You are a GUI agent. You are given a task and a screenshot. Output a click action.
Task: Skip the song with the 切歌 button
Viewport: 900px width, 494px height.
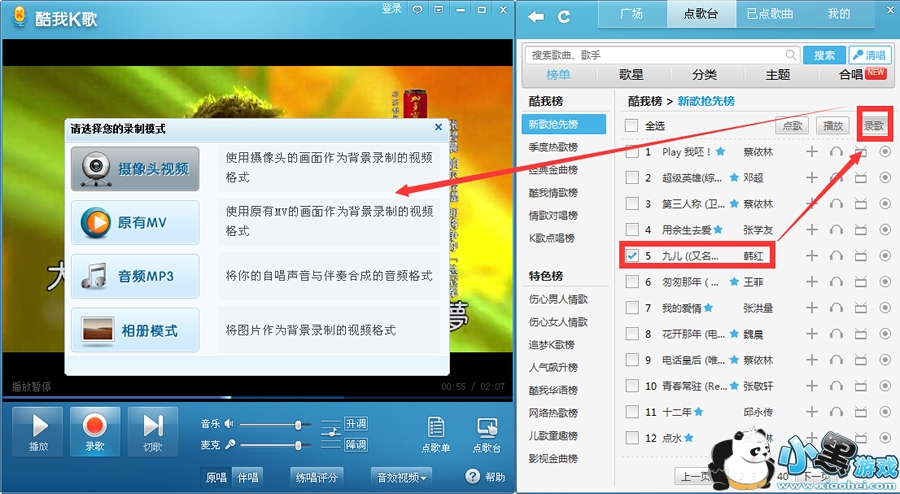(x=153, y=431)
